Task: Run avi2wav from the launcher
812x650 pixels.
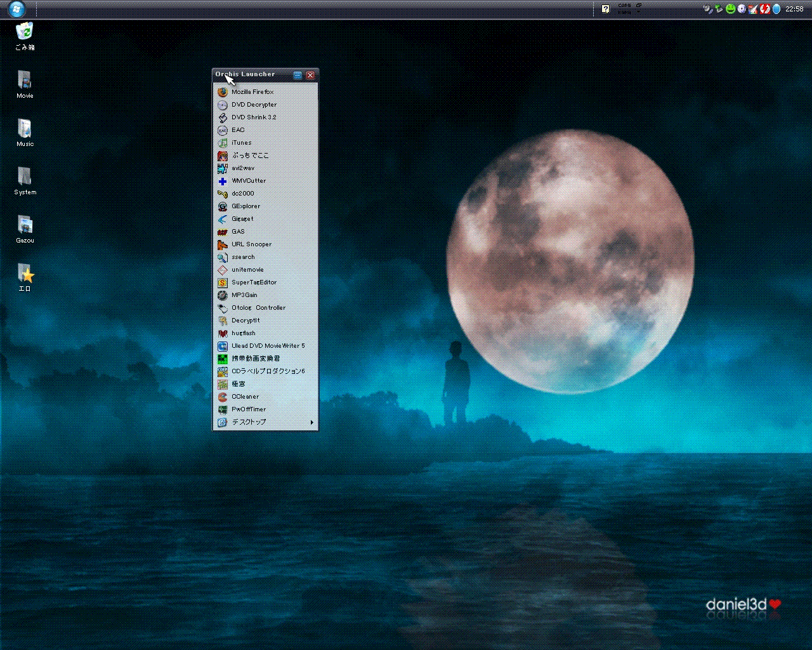Action: (x=265, y=168)
